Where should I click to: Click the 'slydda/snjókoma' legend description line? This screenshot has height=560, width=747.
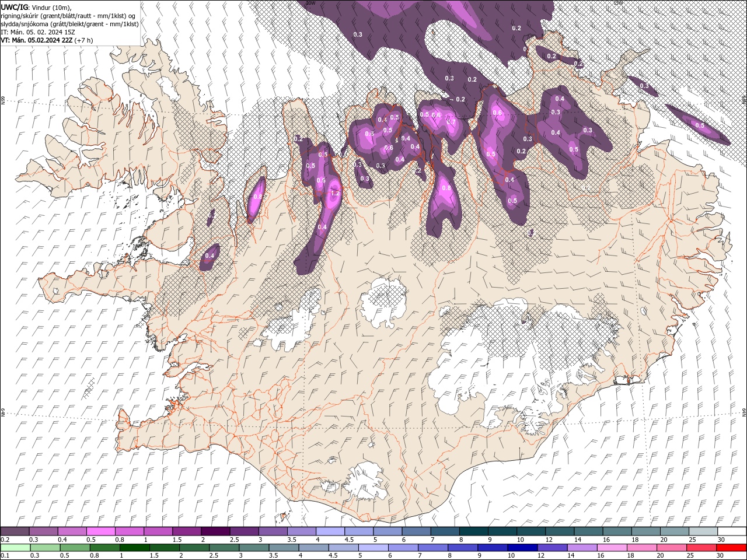tap(70, 24)
